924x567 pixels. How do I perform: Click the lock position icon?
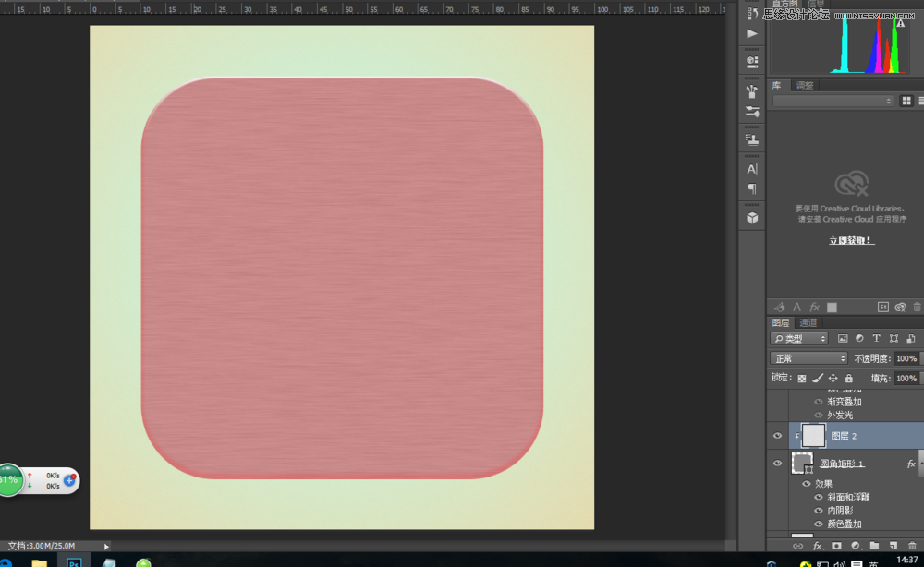(x=833, y=378)
